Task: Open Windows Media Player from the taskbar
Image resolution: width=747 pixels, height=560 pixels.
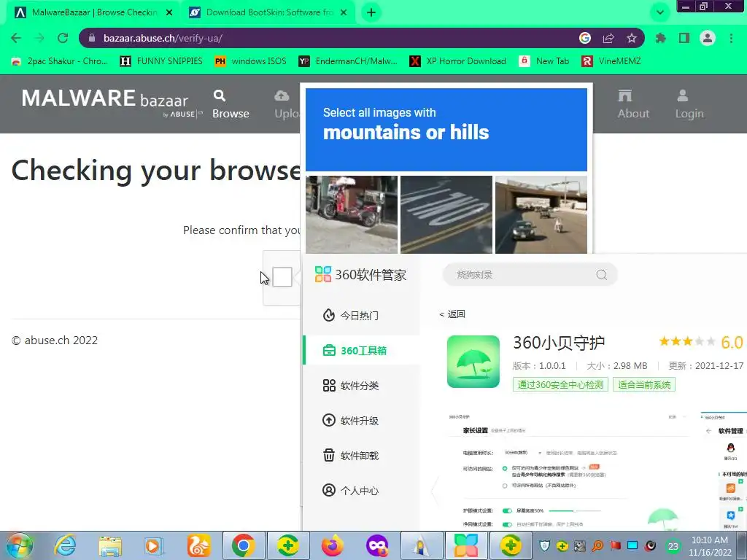Action: point(153,545)
